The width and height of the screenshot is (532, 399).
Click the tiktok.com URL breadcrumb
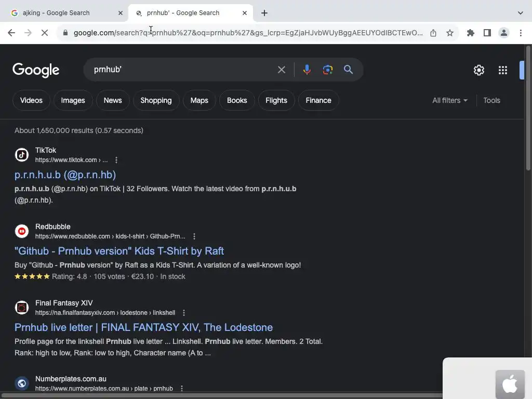pyautogui.click(x=71, y=160)
